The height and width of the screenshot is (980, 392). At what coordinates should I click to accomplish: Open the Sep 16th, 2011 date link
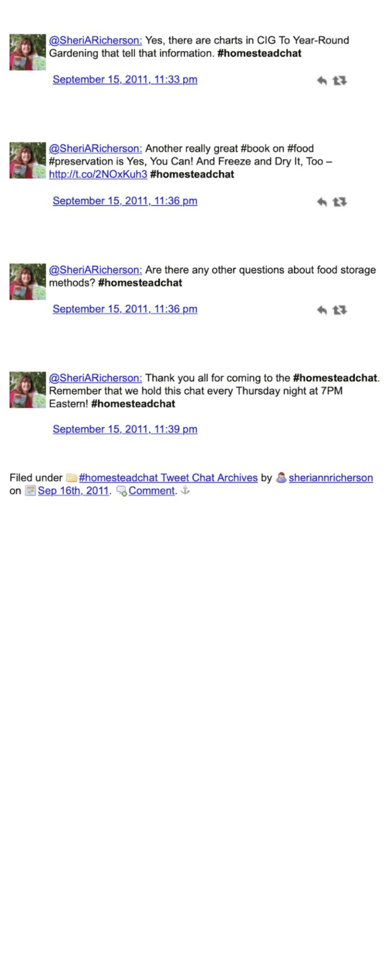pyautogui.click(x=73, y=491)
